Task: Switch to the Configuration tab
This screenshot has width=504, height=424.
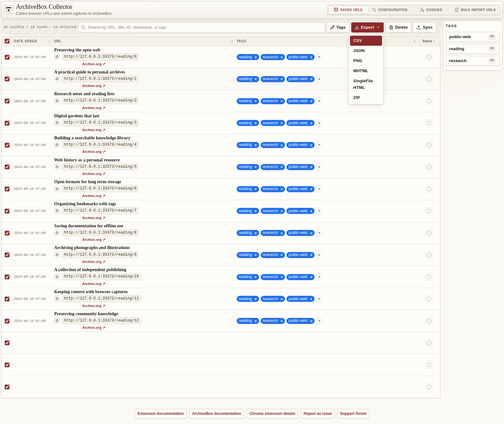Action: (x=390, y=10)
